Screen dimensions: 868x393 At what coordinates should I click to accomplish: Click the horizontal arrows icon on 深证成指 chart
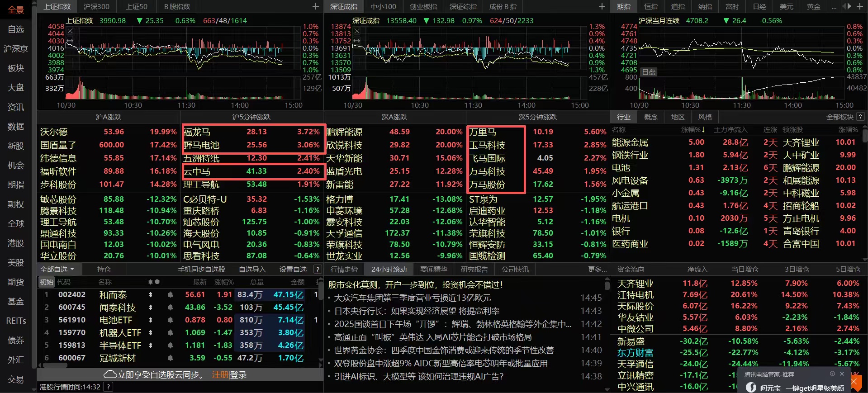tap(357, 41)
